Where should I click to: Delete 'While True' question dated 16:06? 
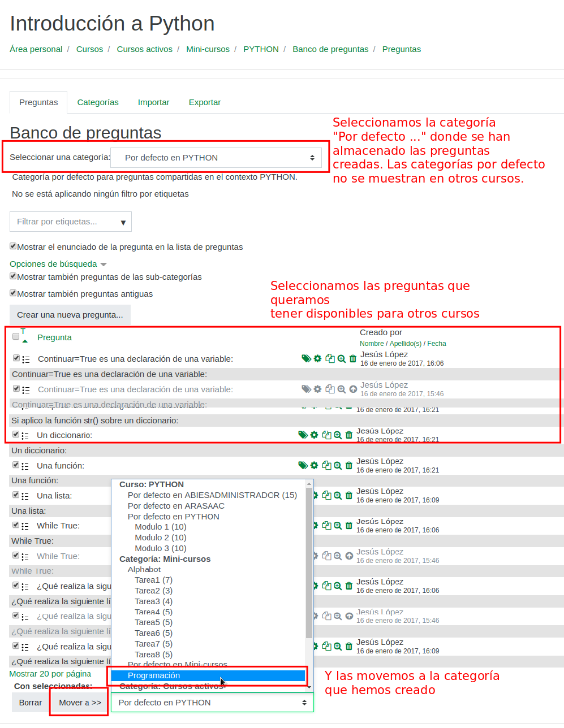(349, 525)
